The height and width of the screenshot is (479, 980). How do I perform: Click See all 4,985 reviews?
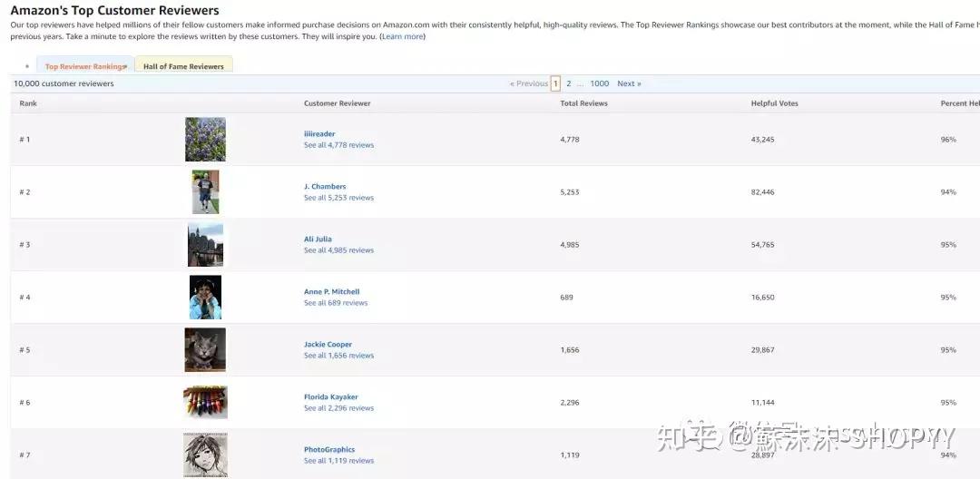[x=338, y=250]
